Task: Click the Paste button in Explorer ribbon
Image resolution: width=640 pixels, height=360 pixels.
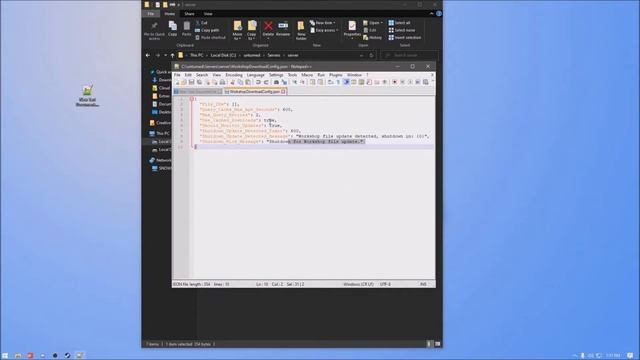Action: pyautogui.click(x=187, y=29)
